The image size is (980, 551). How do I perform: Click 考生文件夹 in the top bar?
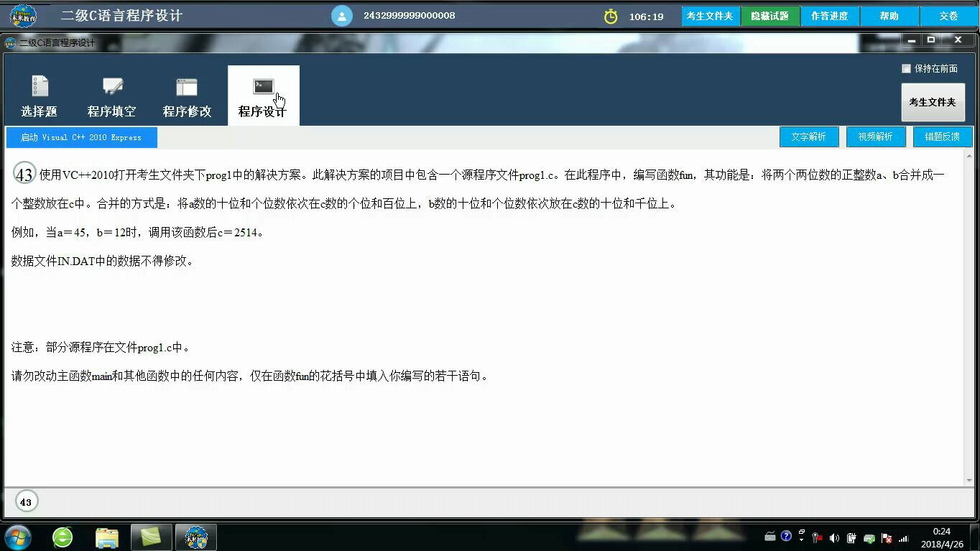tap(710, 16)
